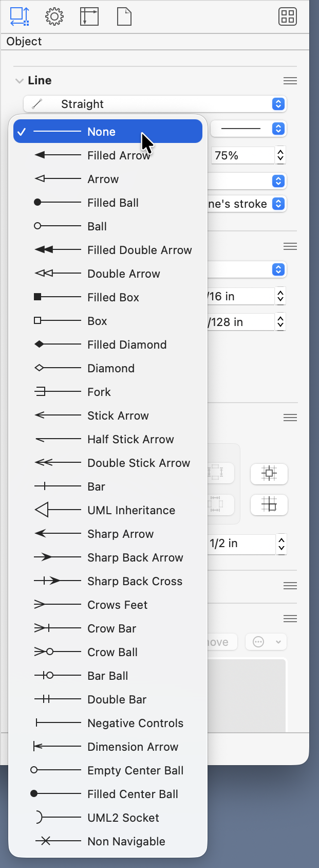Viewport: 319px width, 868px height.
Task: Increase the 75% value with the stepper
Action: (x=280, y=152)
